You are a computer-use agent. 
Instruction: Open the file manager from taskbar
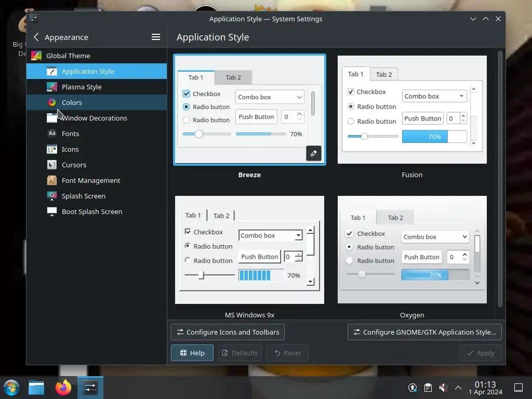click(x=36, y=388)
